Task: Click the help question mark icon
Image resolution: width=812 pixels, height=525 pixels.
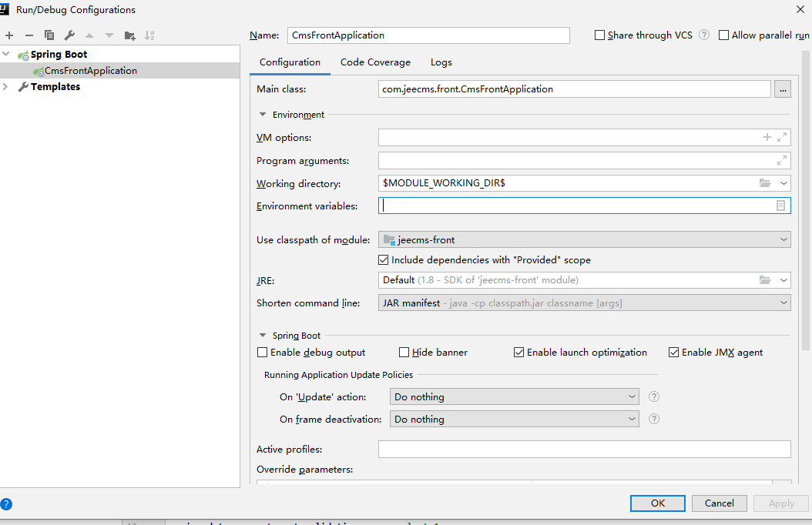Action: pos(6,504)
